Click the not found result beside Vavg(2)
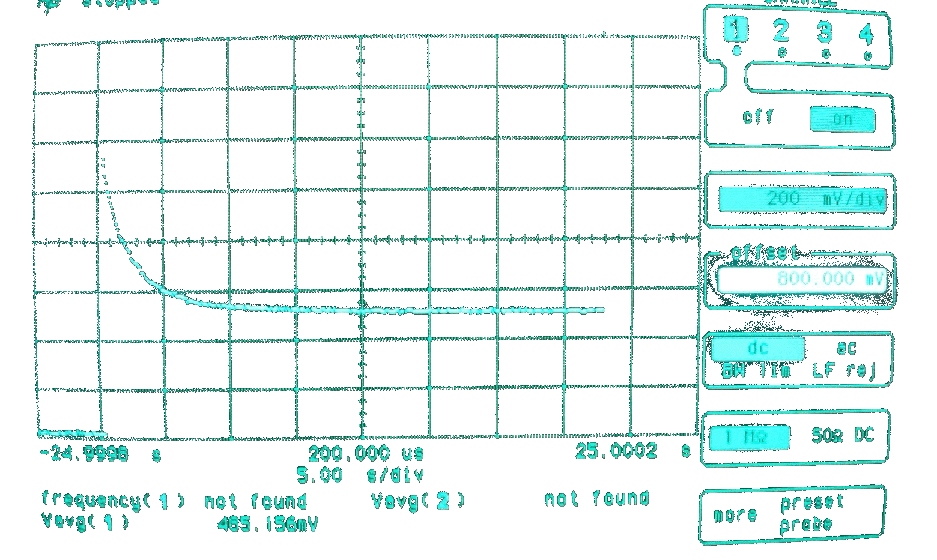Image resolution: width=937 pixels, height=560 pixels. pos(597,498)
